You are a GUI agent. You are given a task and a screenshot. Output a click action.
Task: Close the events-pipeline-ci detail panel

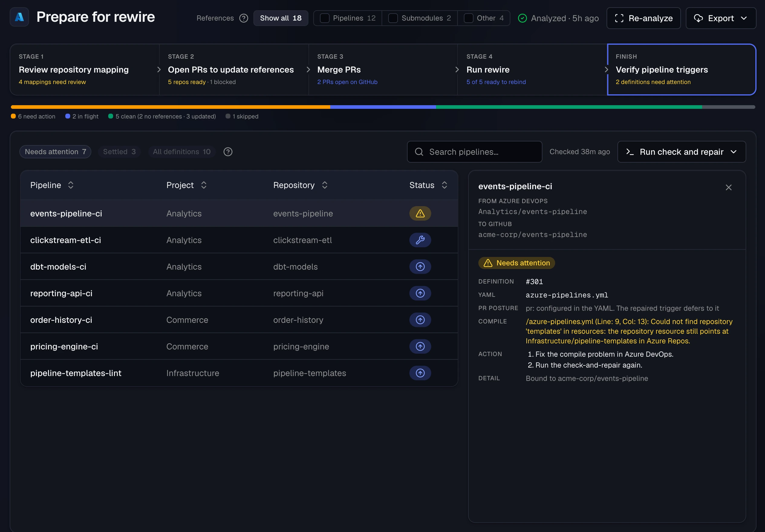[x=728, y=187]
